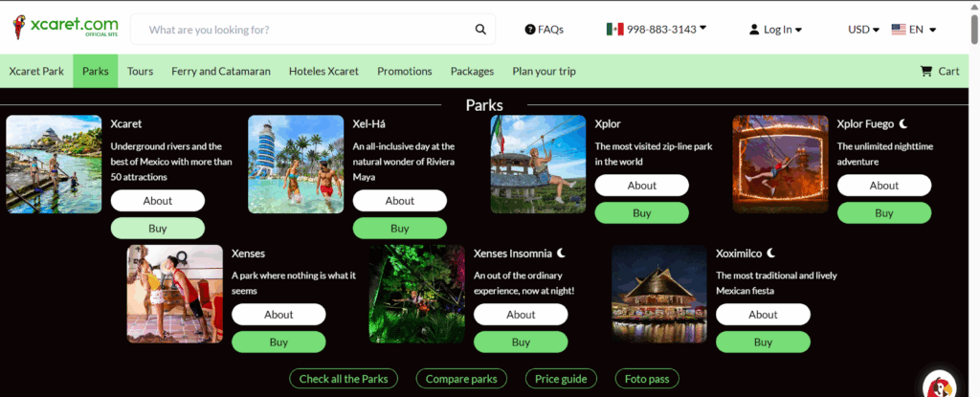Click the FAQs link
980x397 pixels.
pyautogui.click(x=545, y=30)
